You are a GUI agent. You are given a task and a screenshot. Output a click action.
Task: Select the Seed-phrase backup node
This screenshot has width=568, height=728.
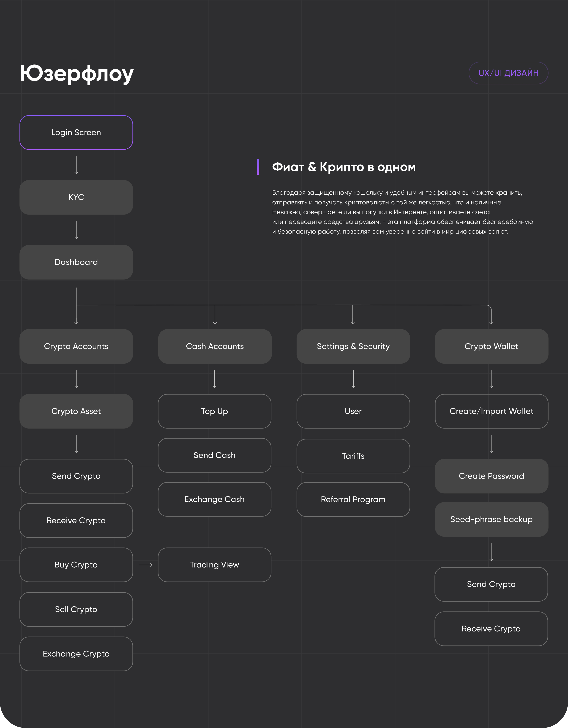tap(491, 519)
